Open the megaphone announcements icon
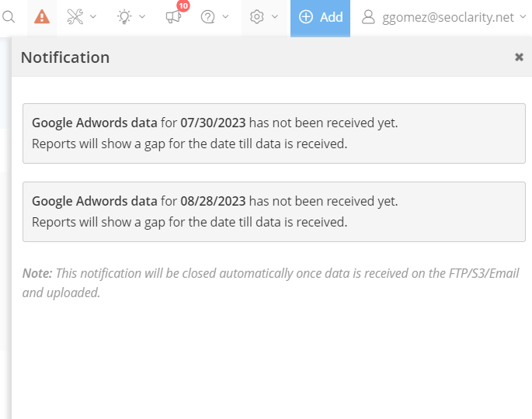The image size is (532, 419). tap(173, 17)
